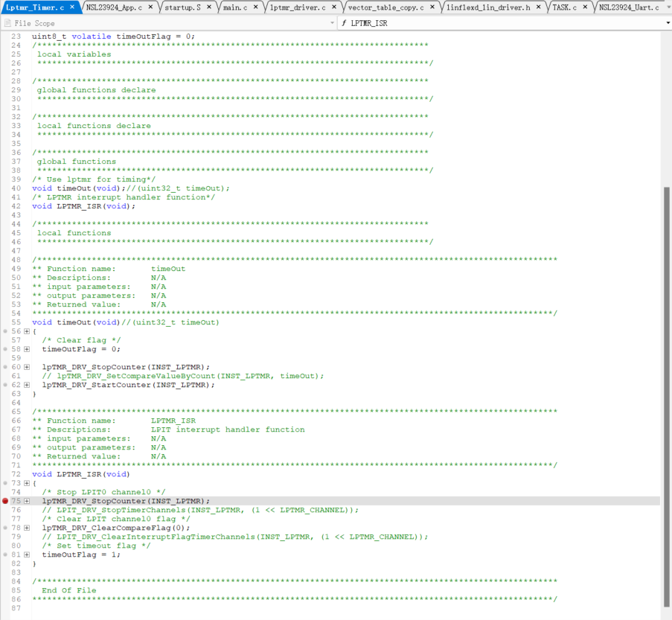
Task: Switch to the lptmr_driver.c tab
Action: point(298,7)
